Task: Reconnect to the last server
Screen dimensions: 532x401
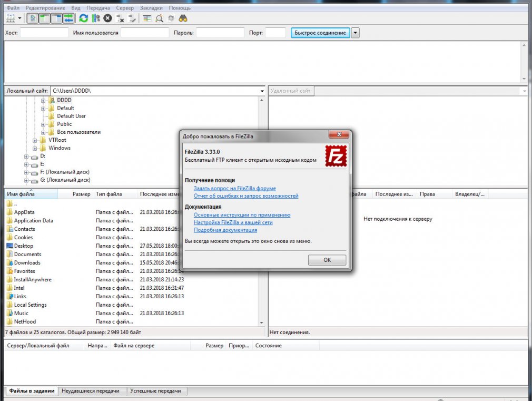Action: [x=132, y=18]
